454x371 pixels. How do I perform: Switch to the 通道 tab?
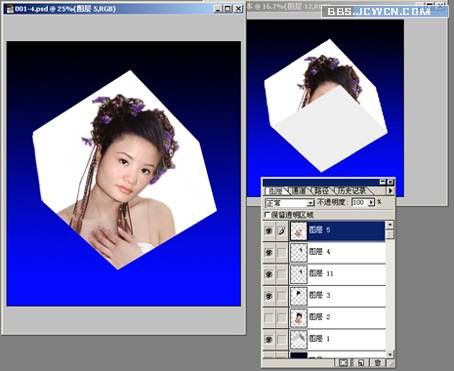point(299,191)
